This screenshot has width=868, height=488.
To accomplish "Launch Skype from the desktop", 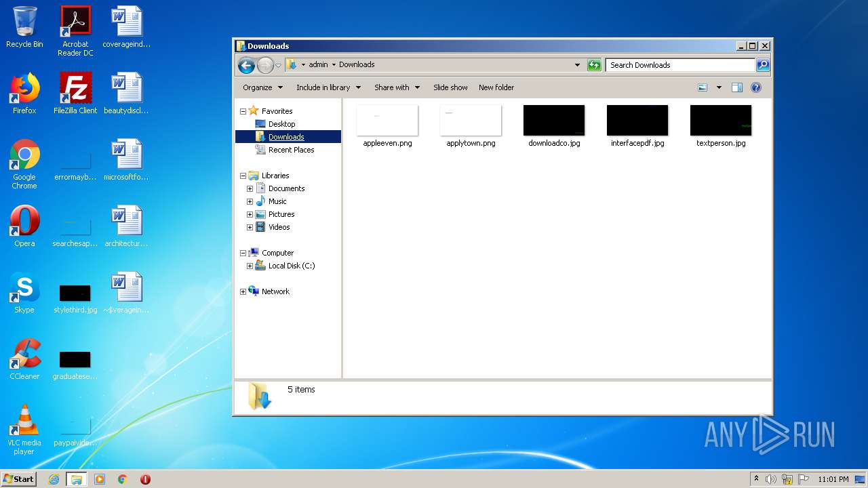I will pyautogui.click(x=24, y=293).
